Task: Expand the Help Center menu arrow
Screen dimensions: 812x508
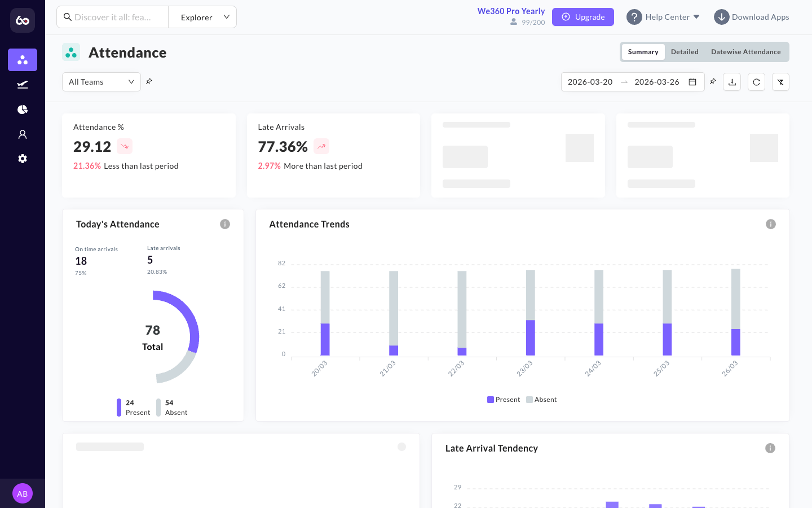Action: coord(696,17)
